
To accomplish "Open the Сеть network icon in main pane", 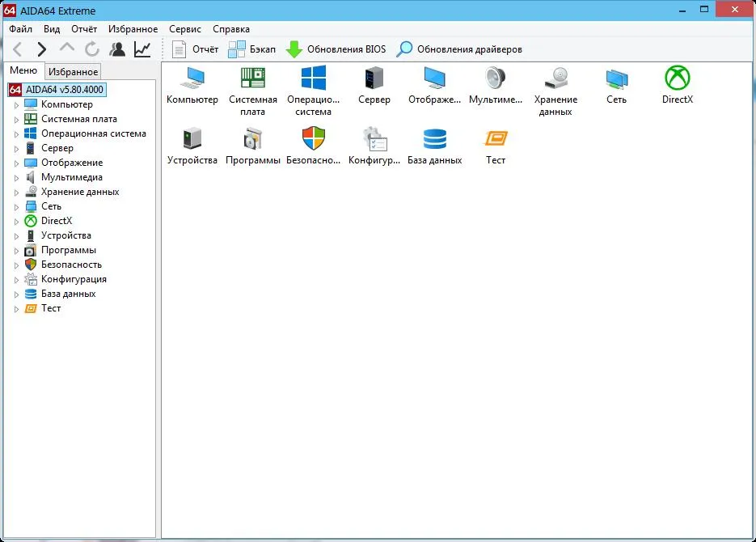I will 617,79.
